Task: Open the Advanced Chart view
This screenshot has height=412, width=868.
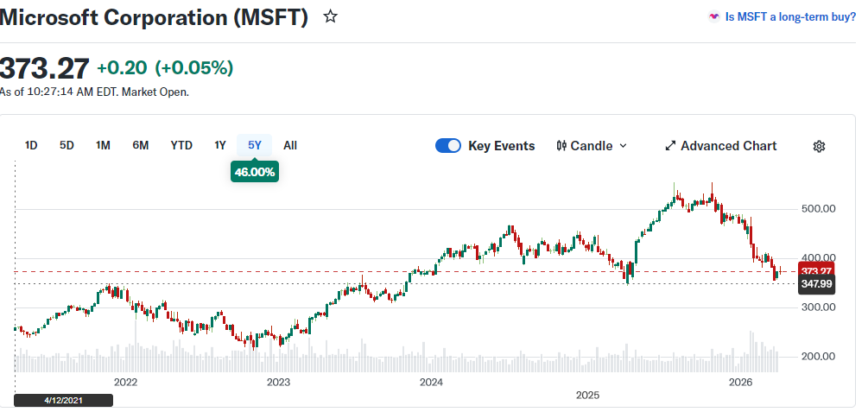Action: point(728,146)
